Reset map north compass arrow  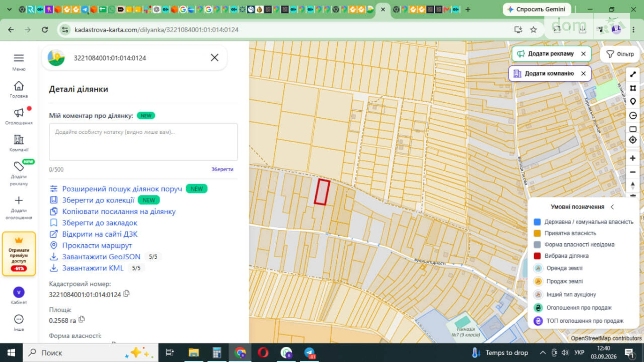(633, 185)
